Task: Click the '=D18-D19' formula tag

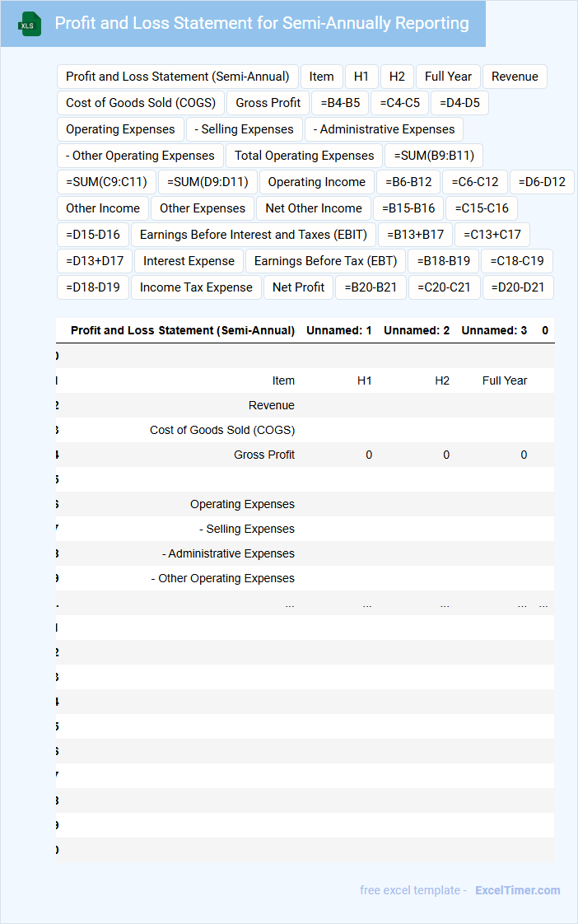Action: [93, 287]
